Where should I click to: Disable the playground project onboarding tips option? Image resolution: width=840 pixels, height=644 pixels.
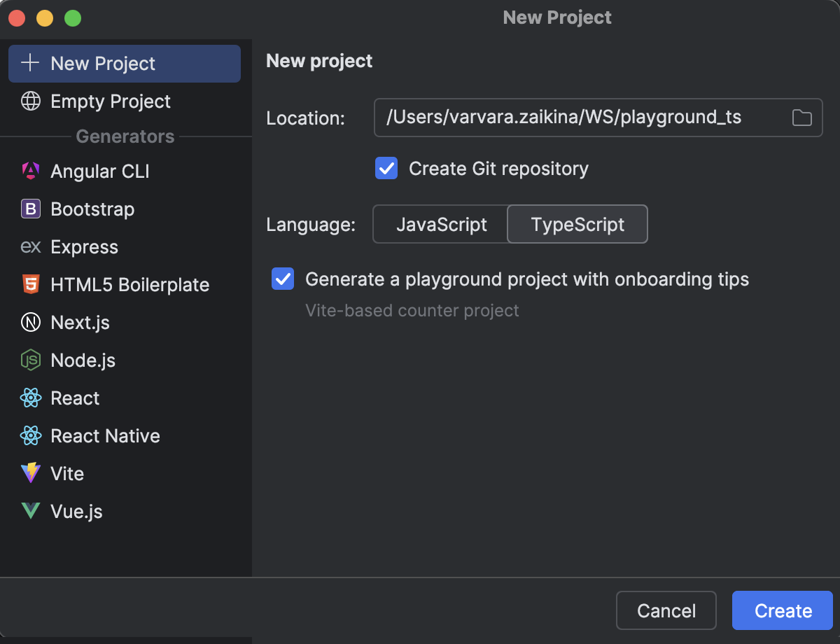pyautogui.click(x=283, y=279)
